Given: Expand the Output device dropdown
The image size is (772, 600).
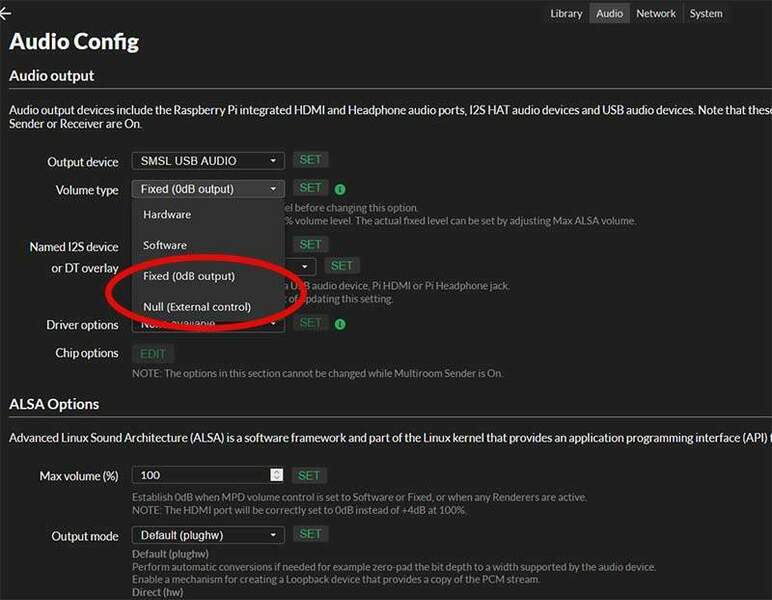Looking at the screenshot, I should pyautogui.click(x=208, y=161).
